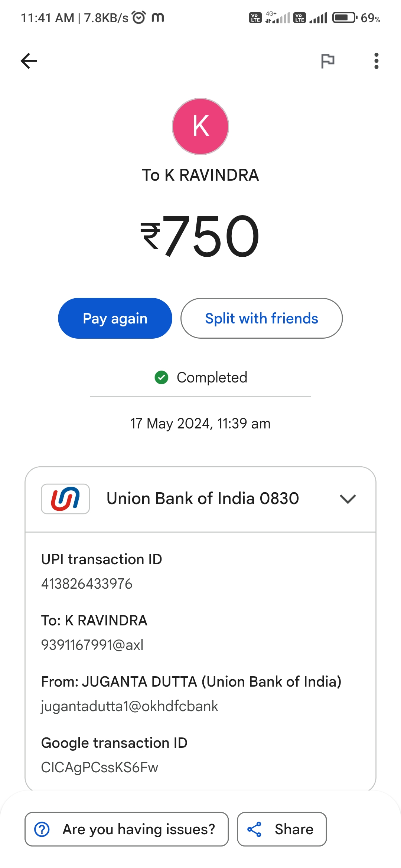Tap the UPI transaction ID number
The image size is (401, 868).
(x=87, y=584)
